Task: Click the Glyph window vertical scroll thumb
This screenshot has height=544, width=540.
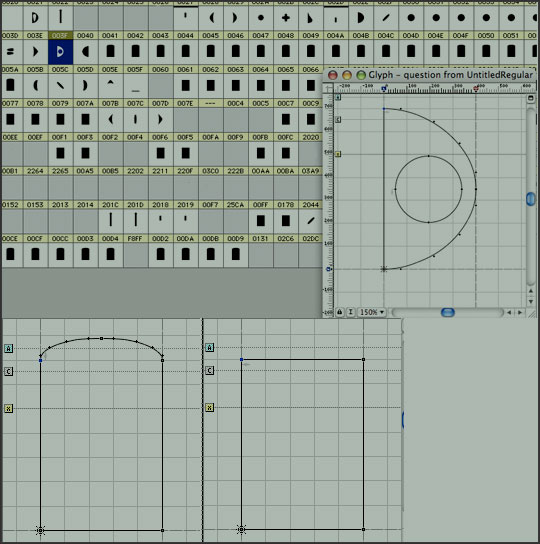Action: [531, 199]
